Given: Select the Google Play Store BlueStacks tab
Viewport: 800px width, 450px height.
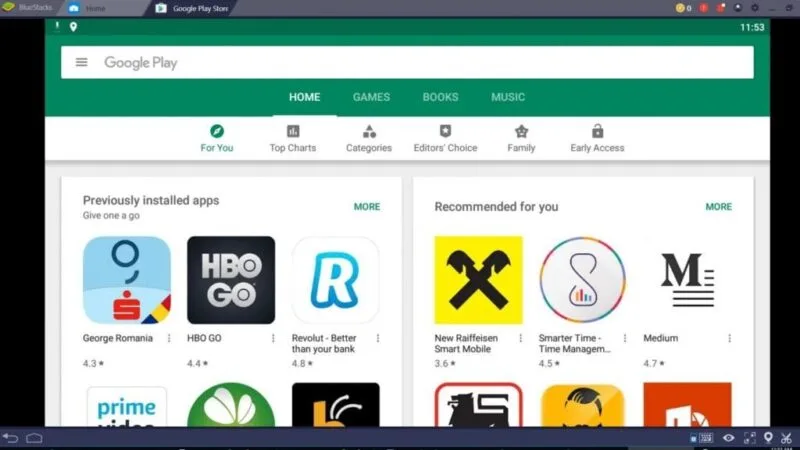Looking at the screenshot, I should pyautogui.click(x=192, y=8).
